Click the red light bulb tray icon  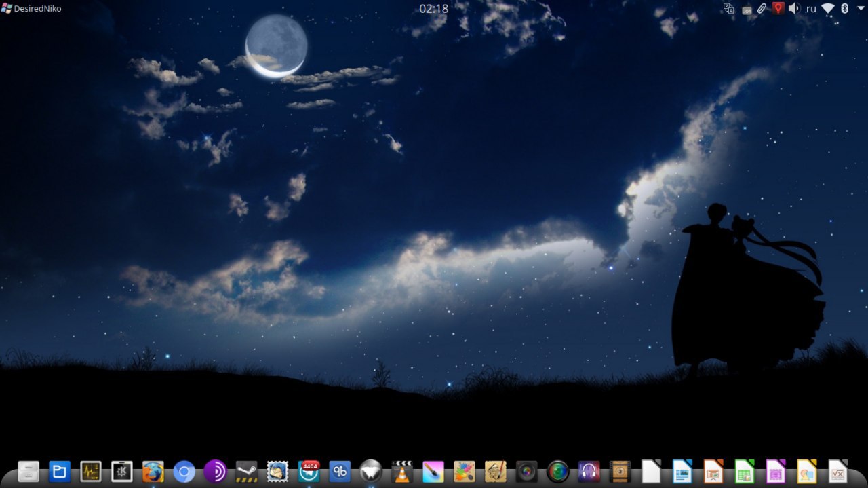pyautogui.click(x=778, y=8)
